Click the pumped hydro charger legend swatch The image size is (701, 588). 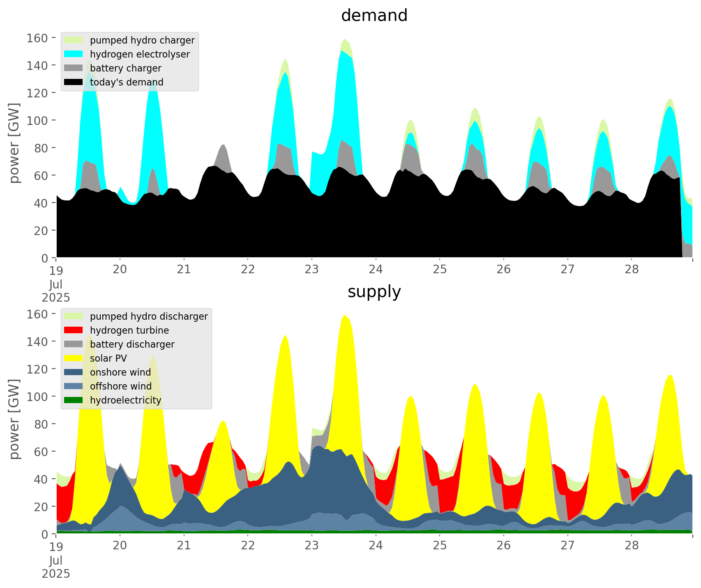tap(74, 40)
